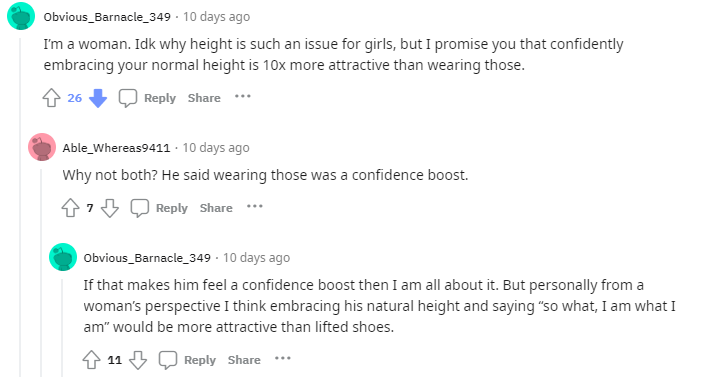Downvote the 11-point comment
Image resolution: width=723 pixels, height=377 pixels.
(138, 360)
